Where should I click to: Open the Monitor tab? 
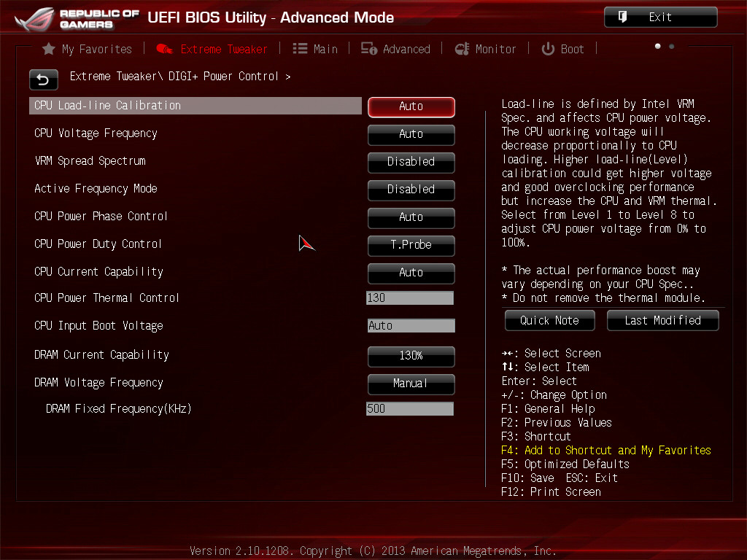(485, 49)
